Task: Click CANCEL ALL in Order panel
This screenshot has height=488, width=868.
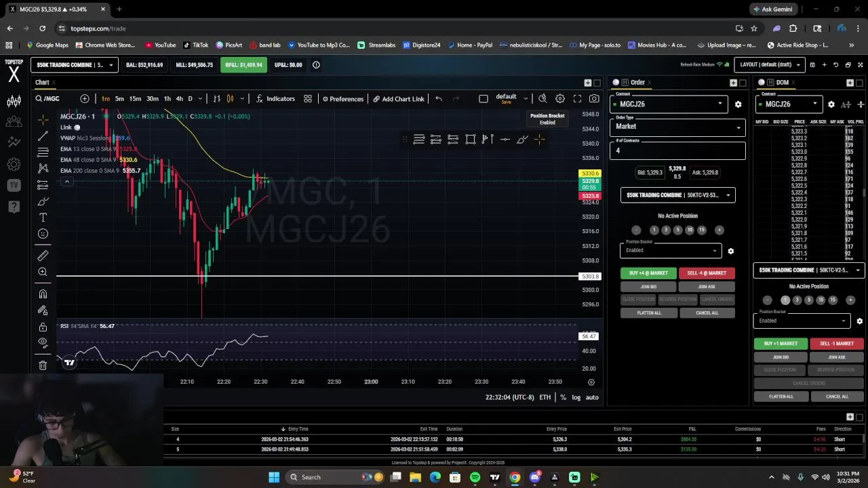Action: click(707, 313)
